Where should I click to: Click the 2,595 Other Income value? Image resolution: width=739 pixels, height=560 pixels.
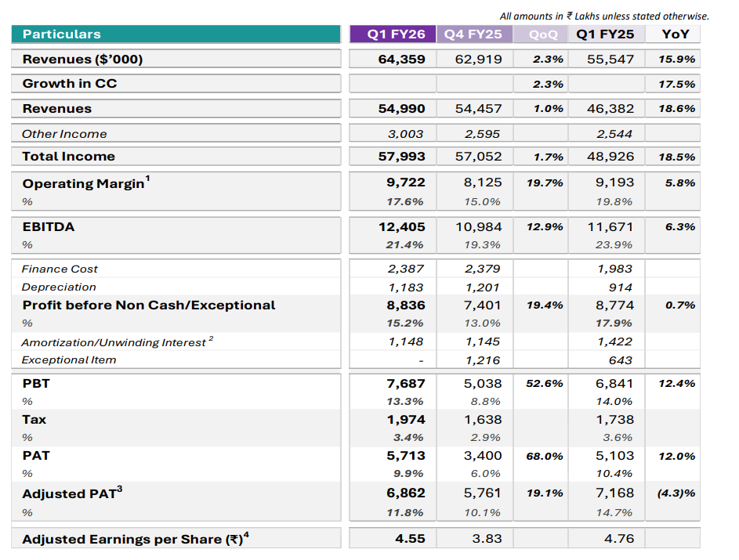[x=482, y=134]
